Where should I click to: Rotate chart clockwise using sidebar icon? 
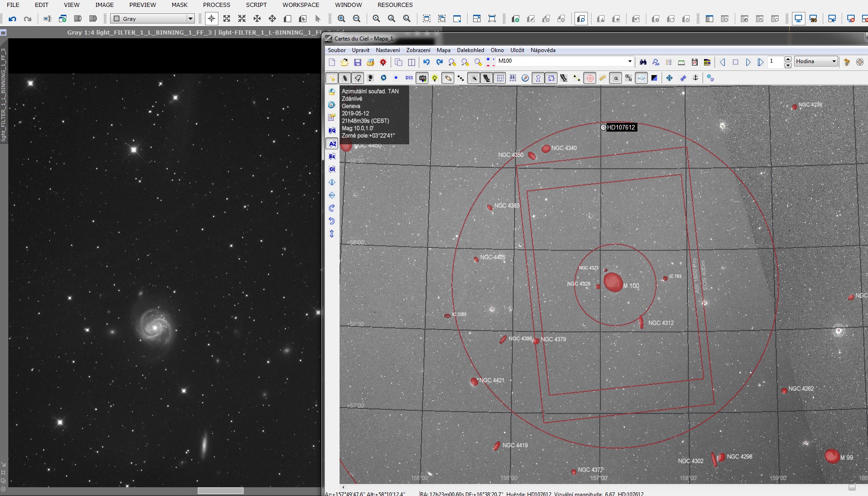click(x=332, y=208)
